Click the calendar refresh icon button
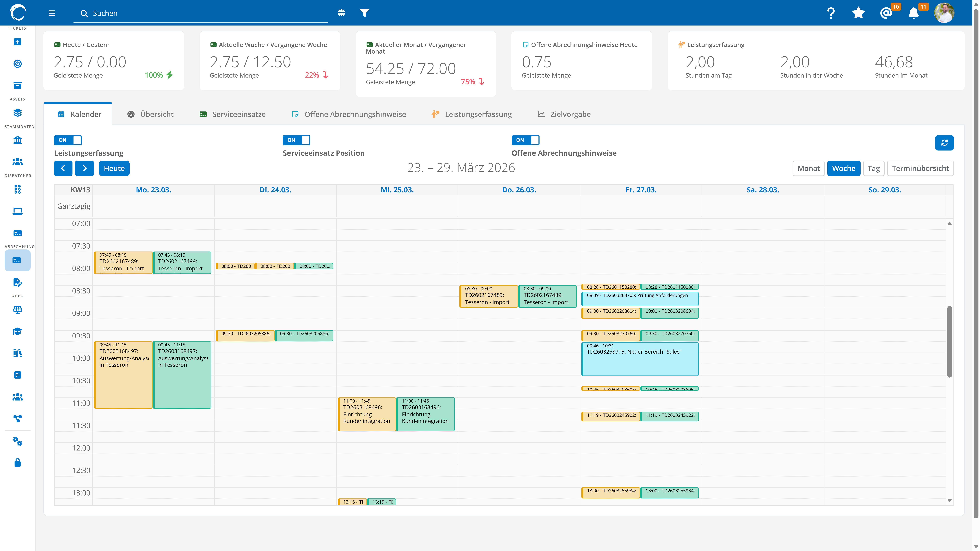This screenshot has width=980, height=551. (944, 143)
